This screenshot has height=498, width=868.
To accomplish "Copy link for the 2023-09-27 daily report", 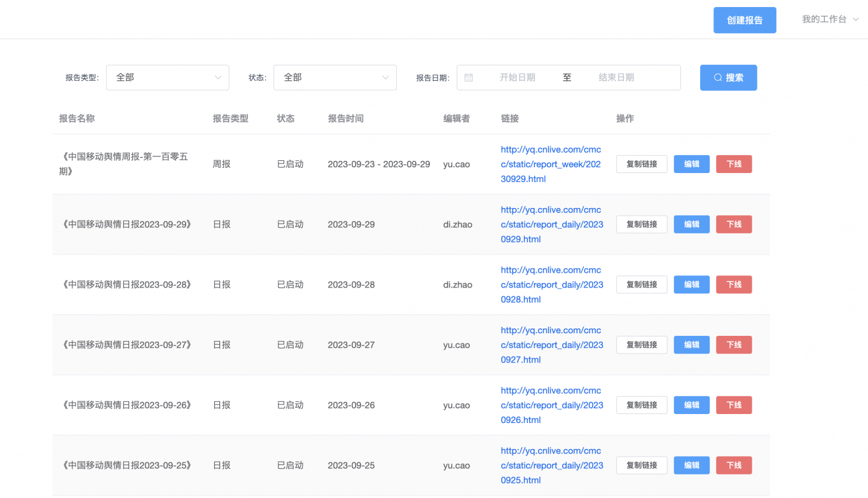I will [642, 345].
